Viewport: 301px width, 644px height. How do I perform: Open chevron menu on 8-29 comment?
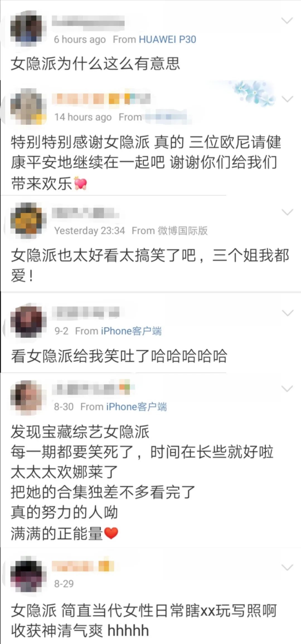point(287,567)
